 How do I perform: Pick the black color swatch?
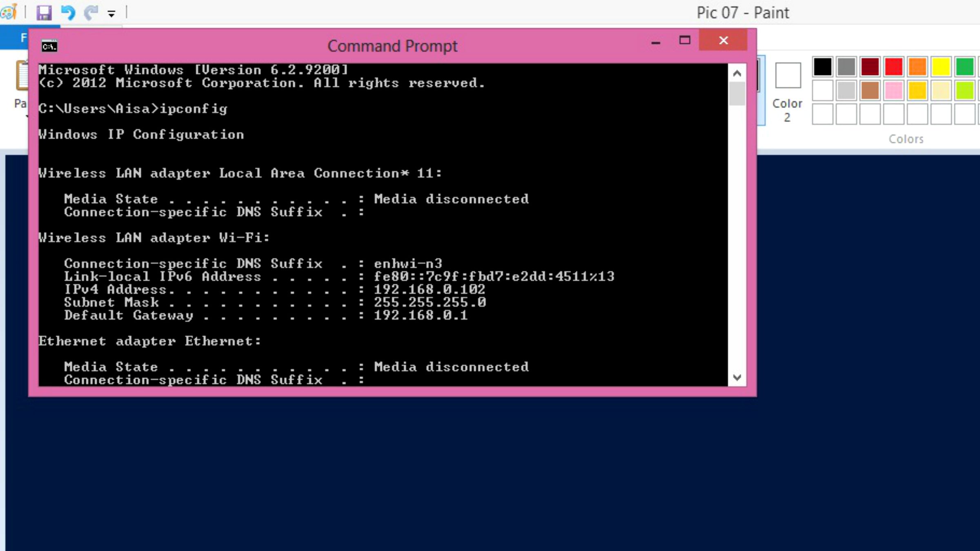(x=822, y=67)
